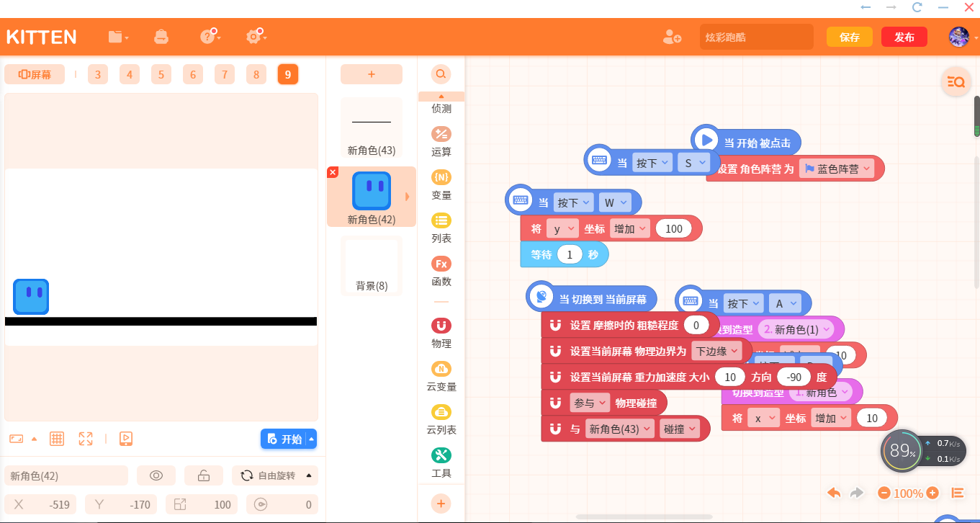
Task: Click the preview play icon below stage
Action: tap(125, 438)
